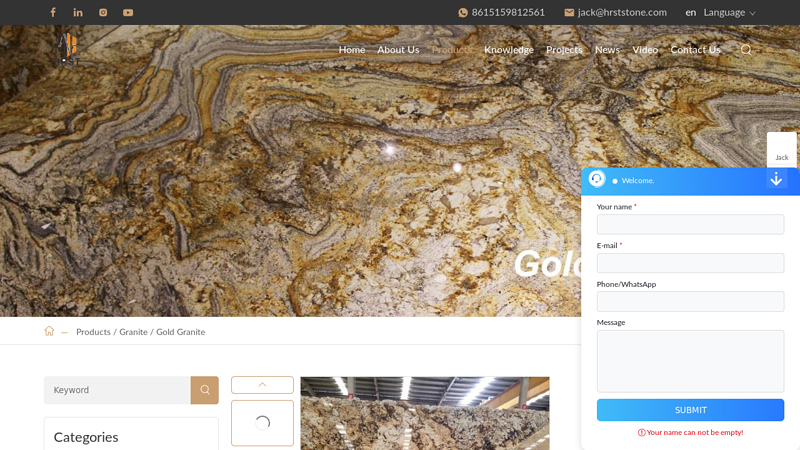Screen dimensions: 800x450
Task: Click the loading product thumbnail
Action: tap(262, 423)
